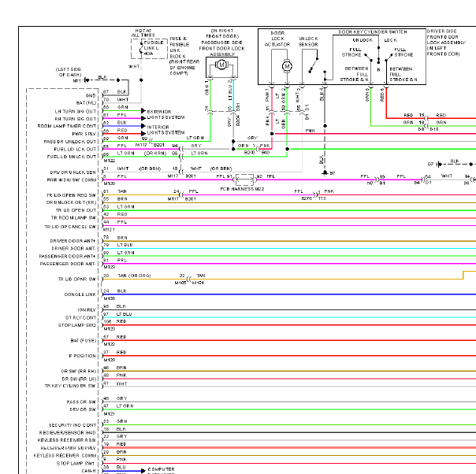The height and width of the screenshot is (474, 476).
Task: Select the 'IGN RLY' pin label
Action: [87, 310]
